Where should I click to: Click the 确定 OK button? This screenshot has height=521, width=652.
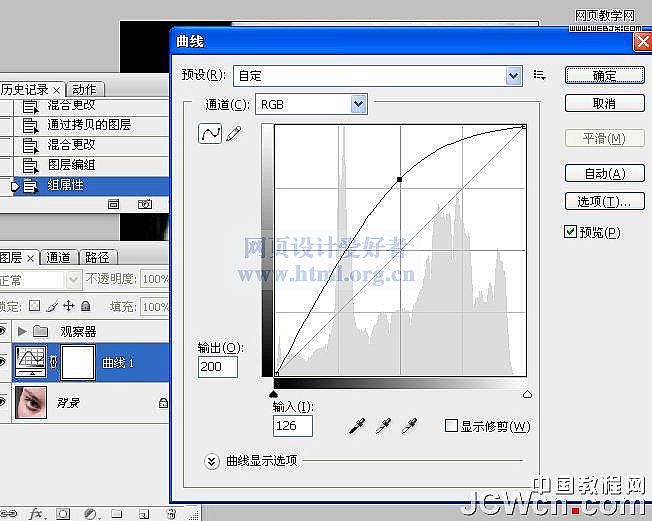605,76
